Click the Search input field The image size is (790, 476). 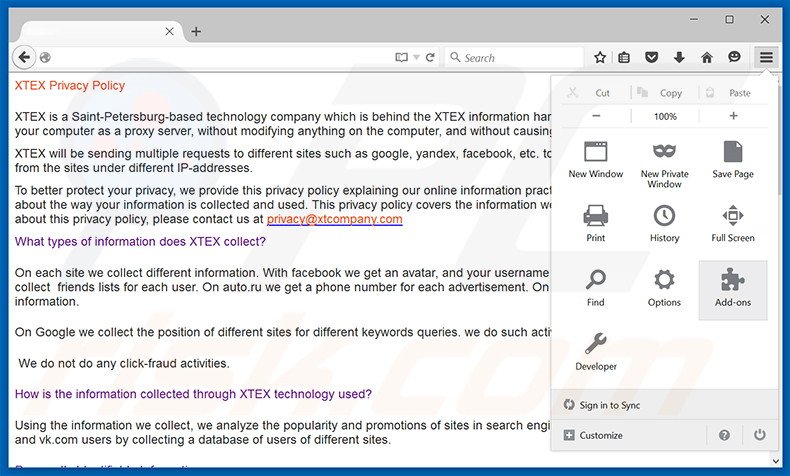coord(515,57)
